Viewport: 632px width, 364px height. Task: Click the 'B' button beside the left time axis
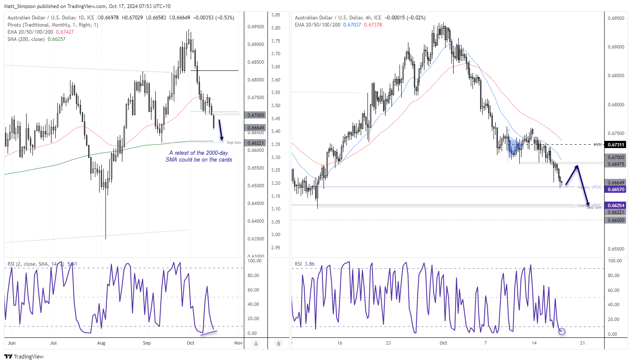(278, 343)
